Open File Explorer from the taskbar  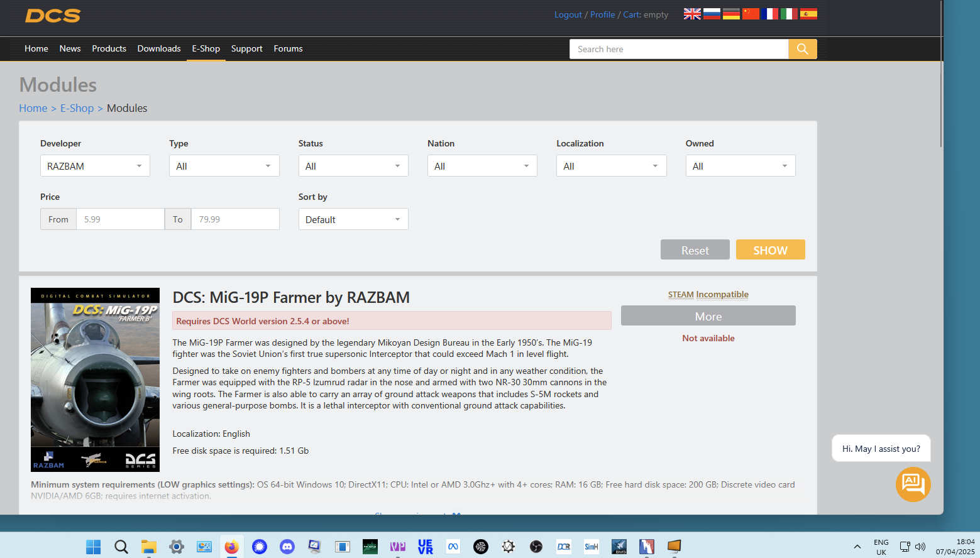[149, 547]
